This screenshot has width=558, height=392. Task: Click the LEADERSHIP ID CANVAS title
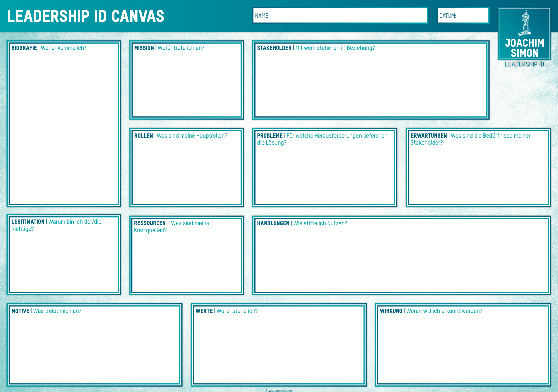[x=85, y=16]
